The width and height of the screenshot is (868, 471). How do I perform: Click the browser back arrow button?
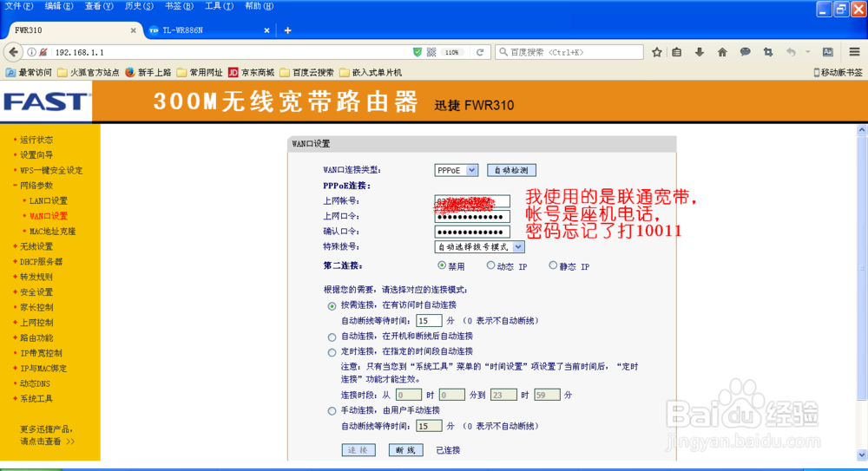tap(13, 52)
